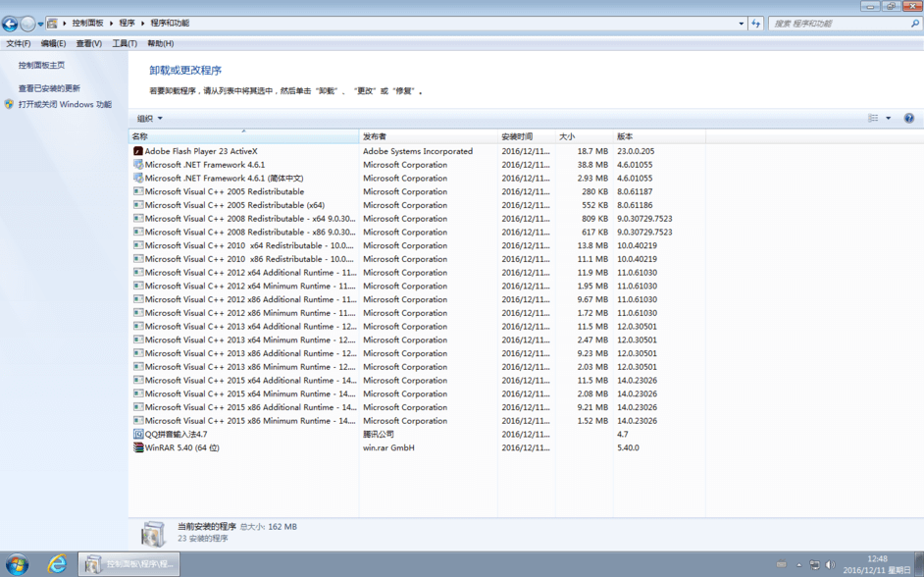Click the 18.7 MB size cell
Viewport: 924px width, 577px height.
point(592,151)
